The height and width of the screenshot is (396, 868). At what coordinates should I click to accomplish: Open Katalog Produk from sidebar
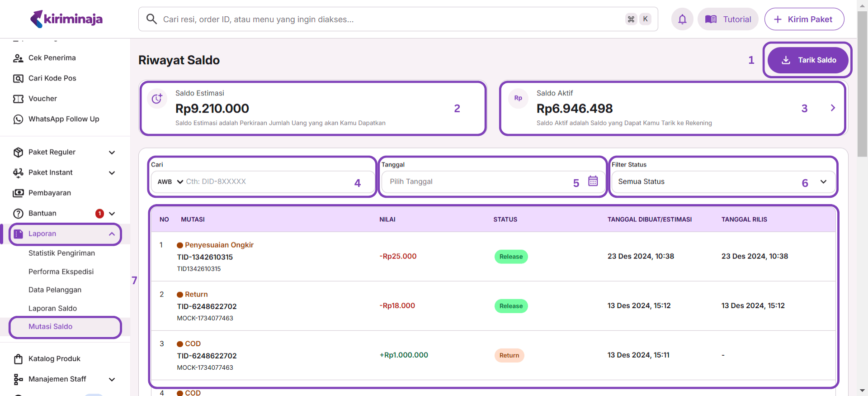[x=54, y=358]
